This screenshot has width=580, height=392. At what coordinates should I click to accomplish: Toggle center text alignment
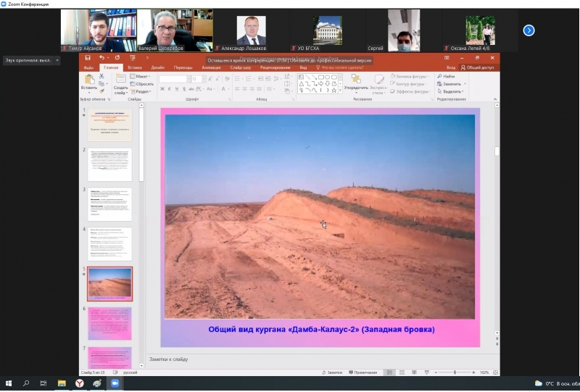(x=244, y=88)
